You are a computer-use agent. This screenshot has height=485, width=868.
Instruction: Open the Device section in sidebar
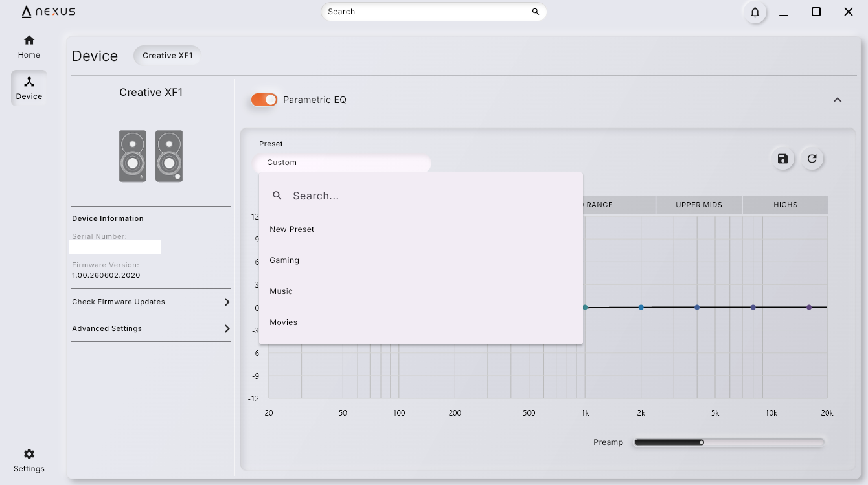pyautogui.click(x=29, y=88)
